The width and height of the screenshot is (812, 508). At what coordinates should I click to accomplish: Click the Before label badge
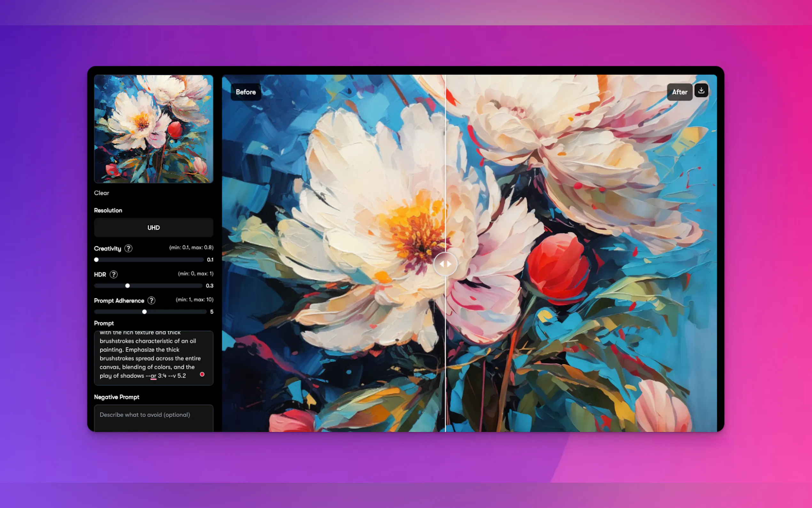pyautogui.click(x=246, y=92)
